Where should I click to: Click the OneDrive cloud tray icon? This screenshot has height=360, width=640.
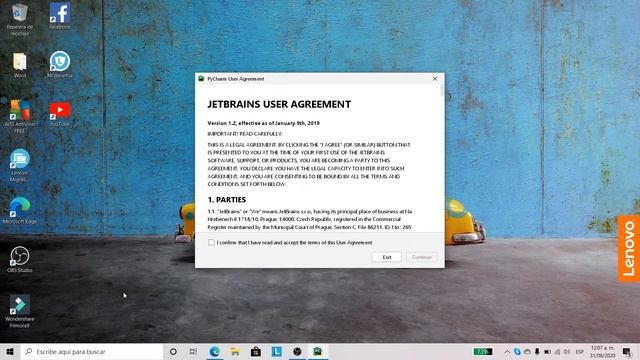tap(527, 351)
